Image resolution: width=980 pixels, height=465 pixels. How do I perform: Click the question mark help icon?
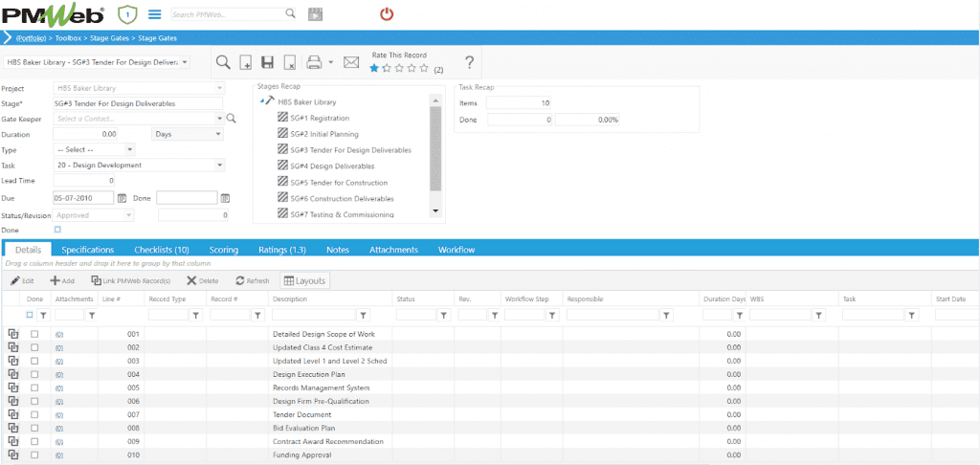point(469,62)
